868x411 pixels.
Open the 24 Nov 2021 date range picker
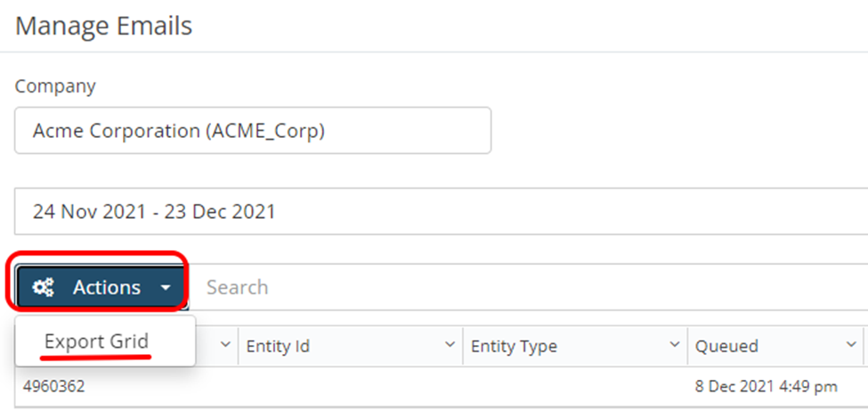(x=442, y=212)
